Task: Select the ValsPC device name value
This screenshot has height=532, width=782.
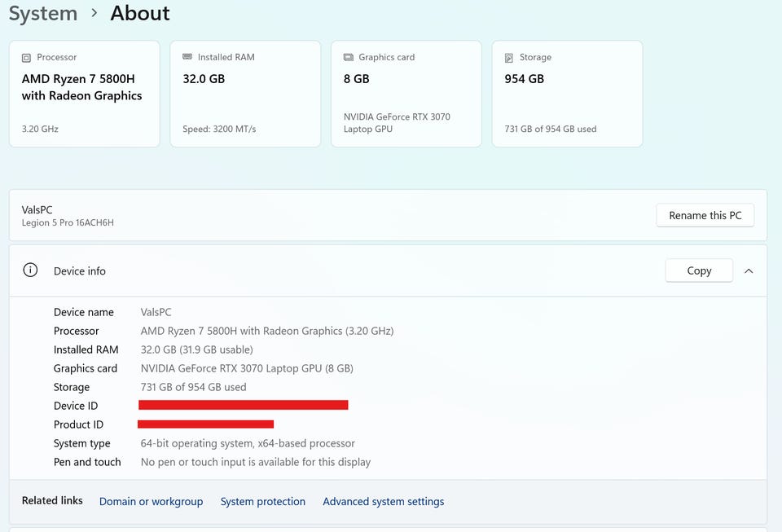Action: pos(156,312)
